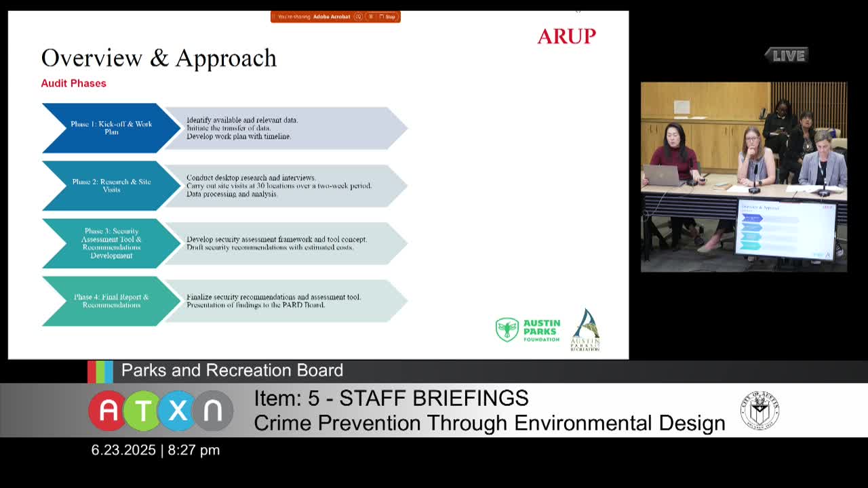The height and width of the screenshot is (488, 868).
Task: Select the Phase 2: Research & Site Visits arrow
Action: [x=111, y=186]
